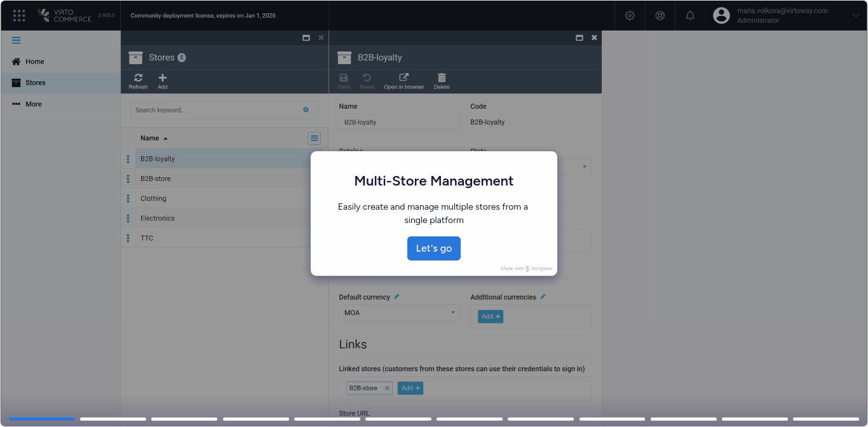Select the B2B-store row
This screenshot has height=427, width=868.
click(224, 179)
